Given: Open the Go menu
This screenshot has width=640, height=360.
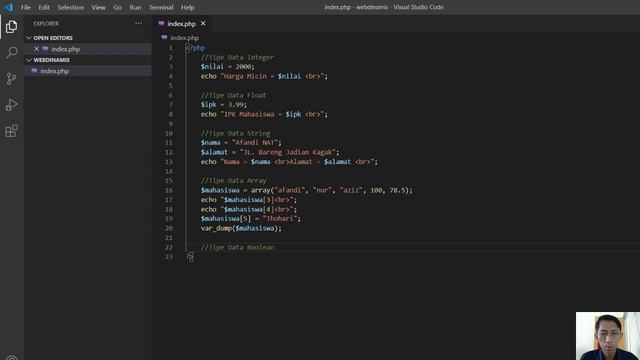Looking at the screenshot, I should (x=117, y=7).
